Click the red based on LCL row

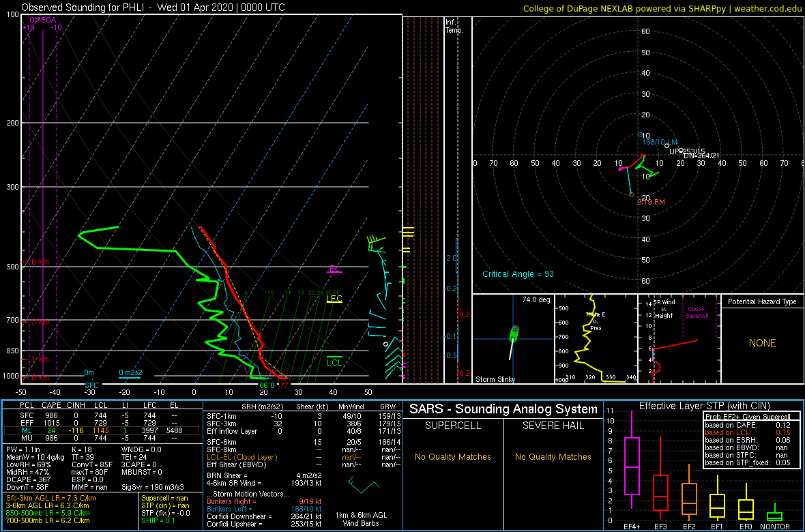(748, 432)
